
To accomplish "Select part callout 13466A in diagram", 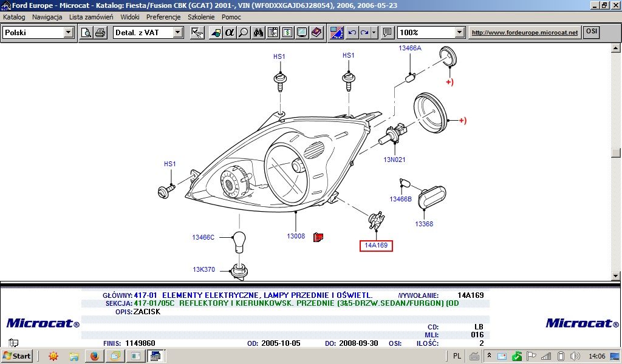I will pos(410,48).
